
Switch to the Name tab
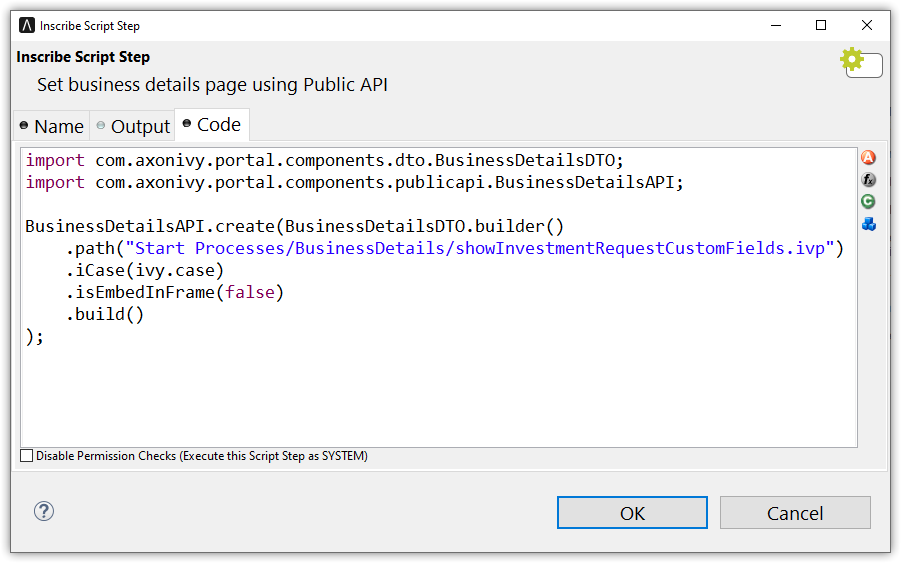[51, 126]
